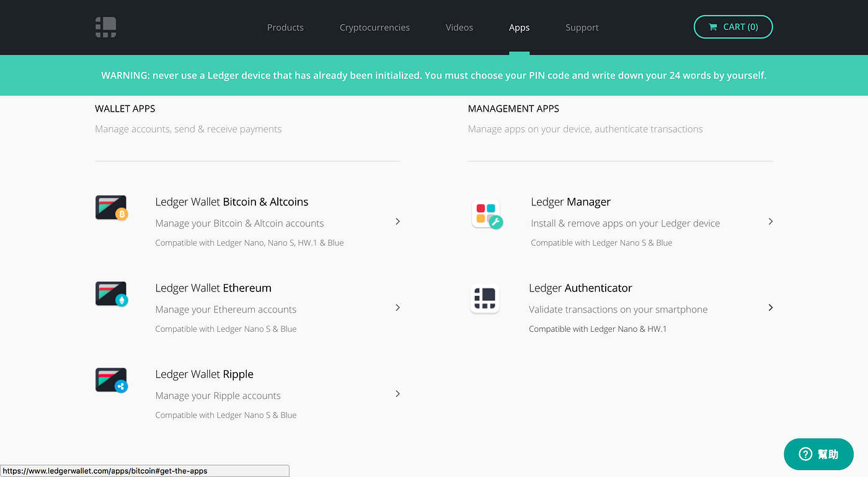Click the 幫助 help button
The image size is (868, 477).
(x=819, y=454)
